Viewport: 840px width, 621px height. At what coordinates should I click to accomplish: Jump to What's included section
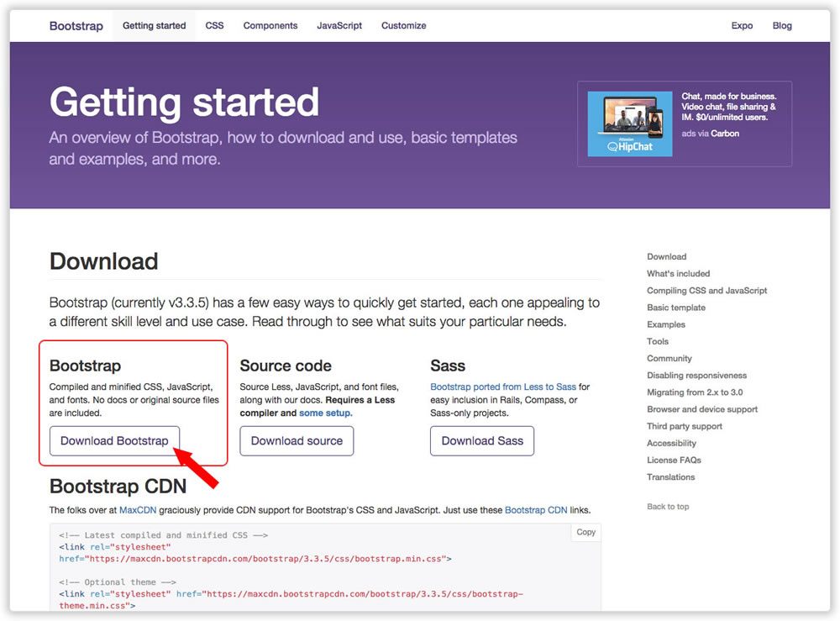pos(678,273)
